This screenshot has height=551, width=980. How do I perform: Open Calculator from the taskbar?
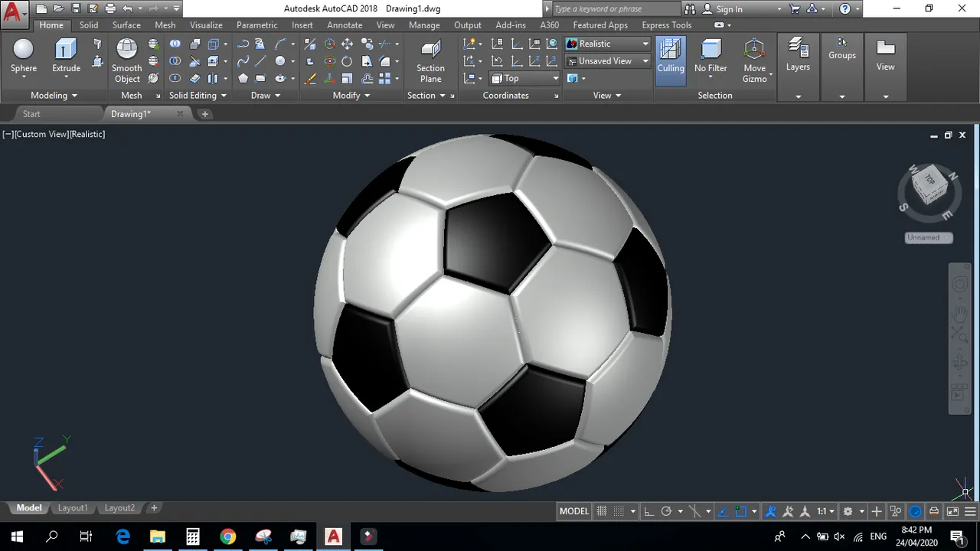tap(192, 536)
